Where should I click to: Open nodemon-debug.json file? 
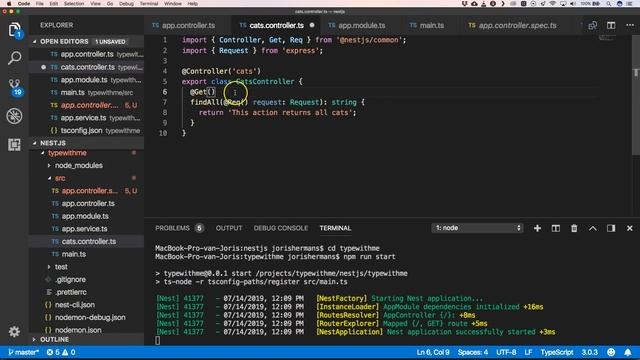click(x=90, y=318)
